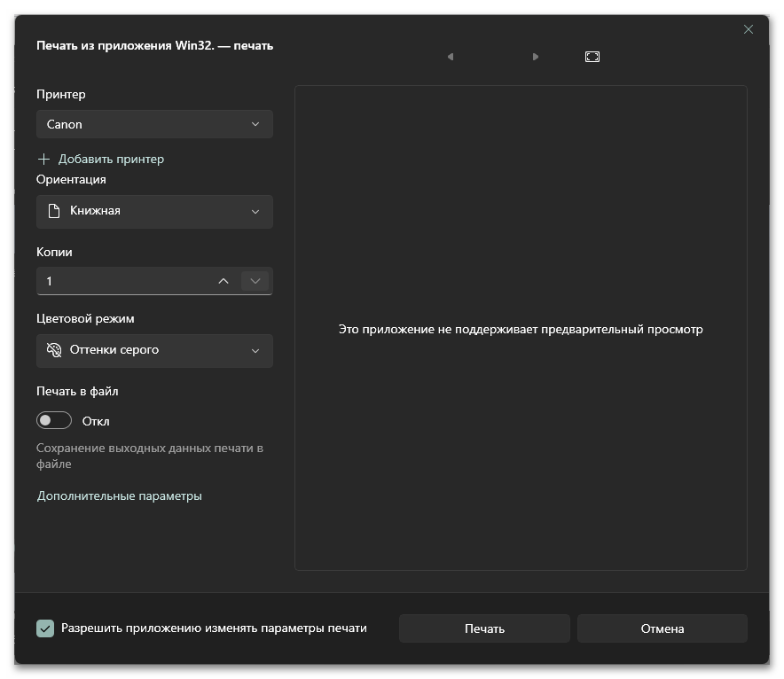Open the Принтер dropdown showing Canon

click(154, 125)
